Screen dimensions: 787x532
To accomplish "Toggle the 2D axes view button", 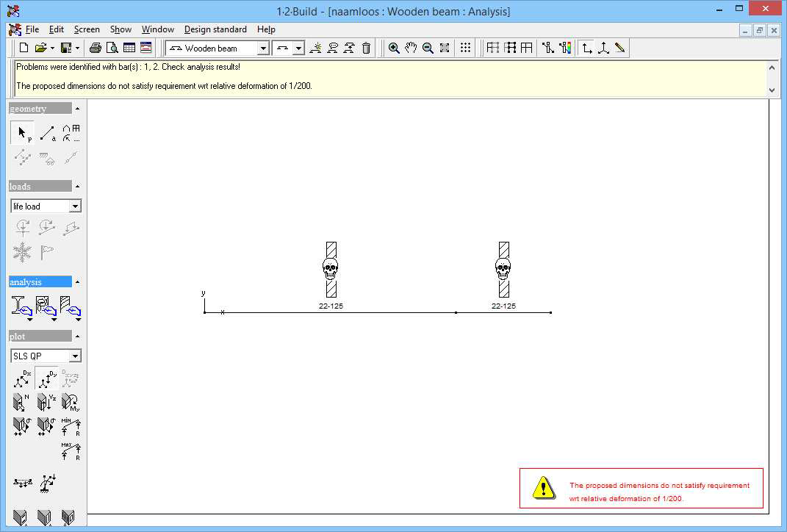I will [586, 48].
